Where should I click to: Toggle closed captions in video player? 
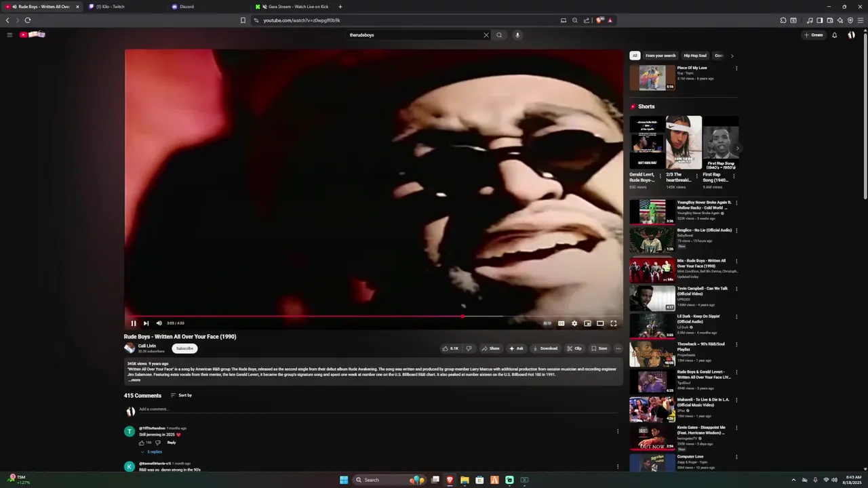click(x=561, y=323)
